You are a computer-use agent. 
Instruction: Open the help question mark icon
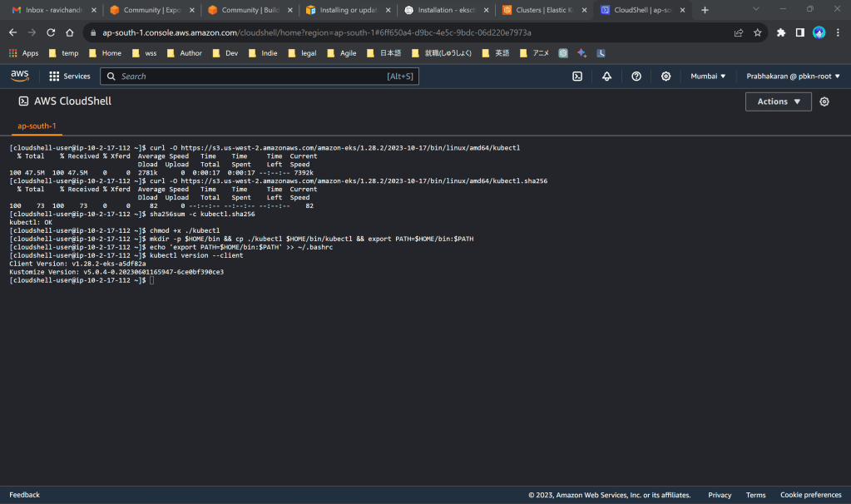click(636, 77)
